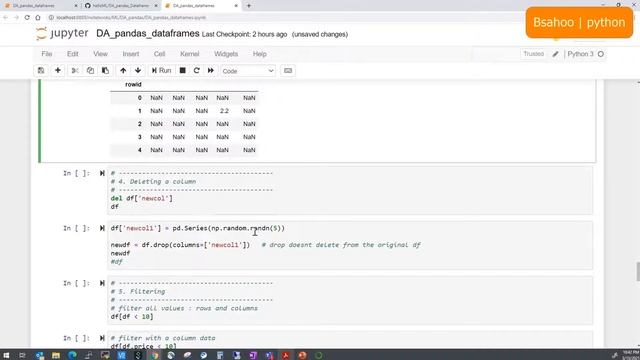This screenshot has height=360, width=640.
Task: Click the rowid header in output table
Action: (x=133, y=84)
